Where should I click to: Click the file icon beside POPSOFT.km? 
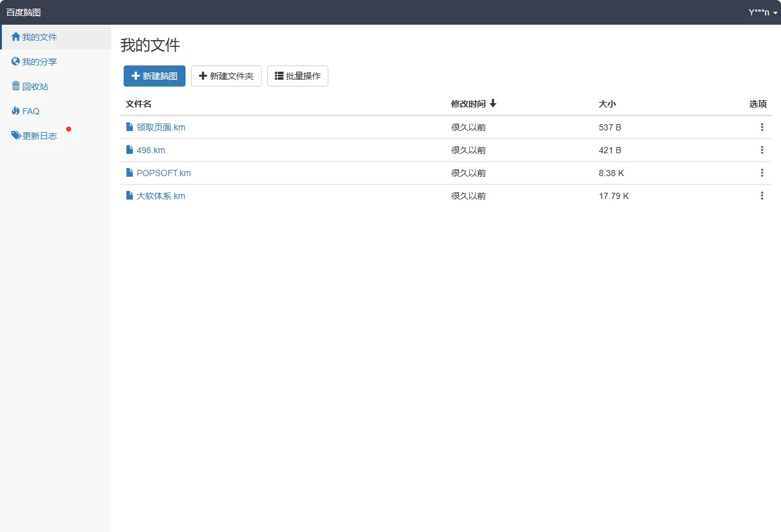130,173
